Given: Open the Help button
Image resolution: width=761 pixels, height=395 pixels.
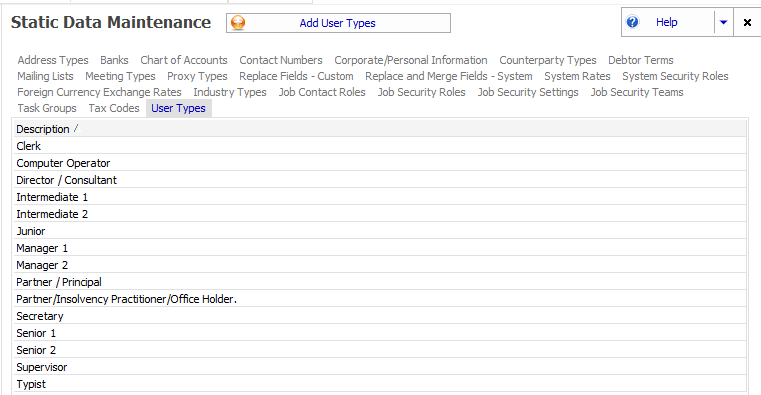Looking at the screenshot, I should 667,22.
